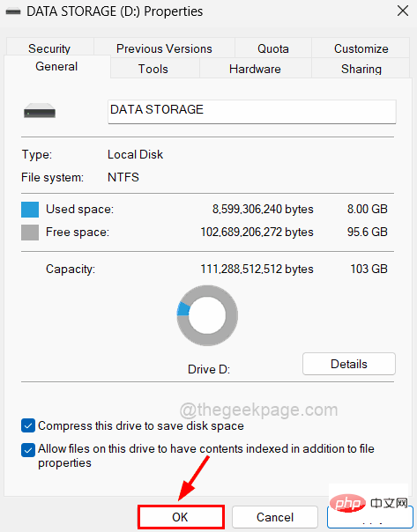The width and height of the screenshot is (417, 532).
Task: Click the drive icon in title bar
Action: tap(13, 11)
